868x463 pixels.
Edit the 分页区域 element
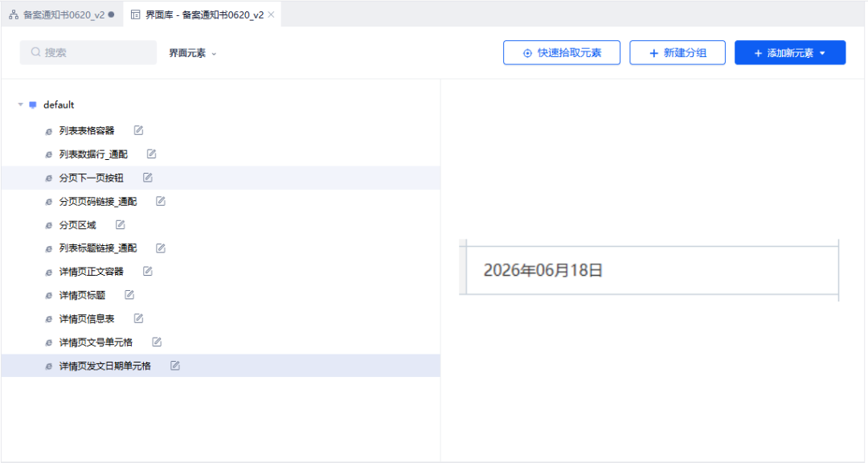tap(120, 224)
